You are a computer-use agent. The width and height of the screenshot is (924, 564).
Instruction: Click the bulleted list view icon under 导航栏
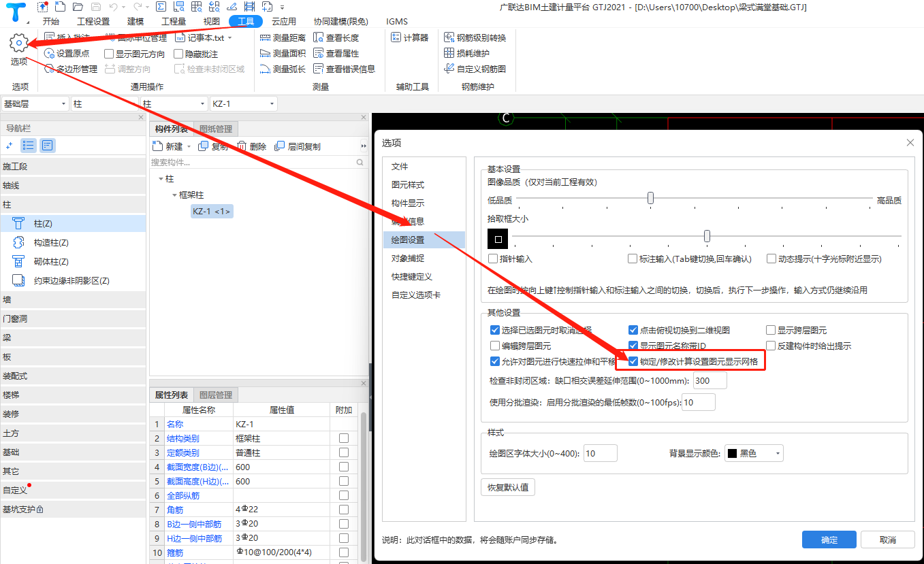tap(29, 145)
